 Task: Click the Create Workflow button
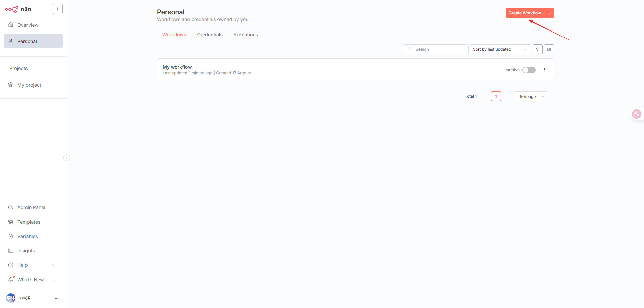(525, 13)
